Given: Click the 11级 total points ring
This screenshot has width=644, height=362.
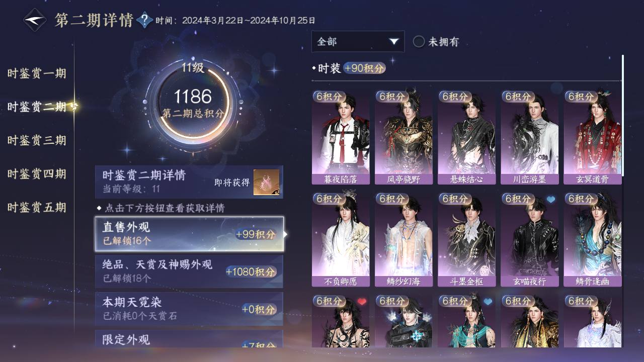Looking at the screenshot, I should (x=193, y=103).
